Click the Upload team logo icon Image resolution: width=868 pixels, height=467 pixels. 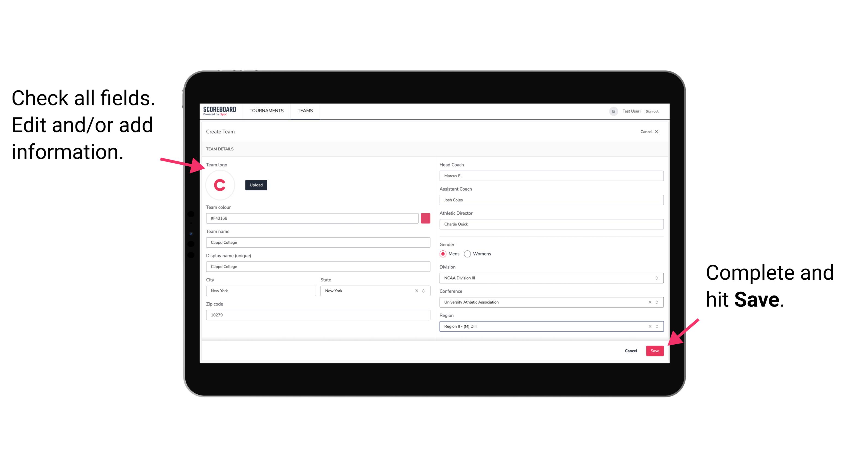[x=256, y=185]
